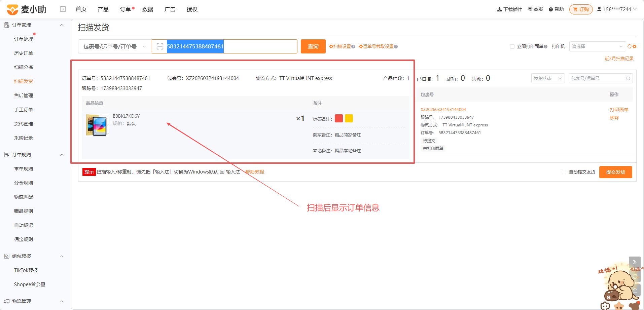Click the keyboard icon beside 输入法
Image resolution: width=644 pixels, height=310 pixels.
(x=222, y=172)
